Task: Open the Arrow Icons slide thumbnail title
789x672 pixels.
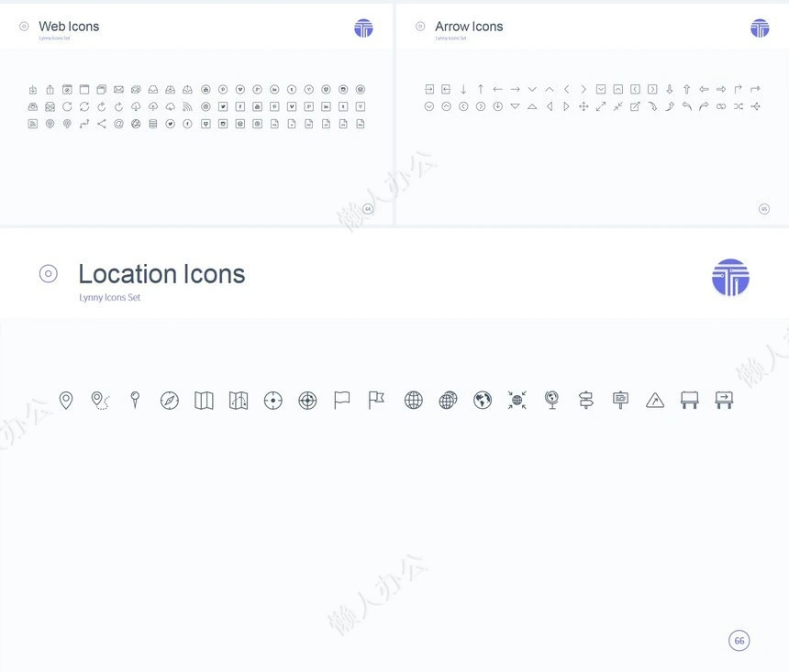Action: [469, 27]
